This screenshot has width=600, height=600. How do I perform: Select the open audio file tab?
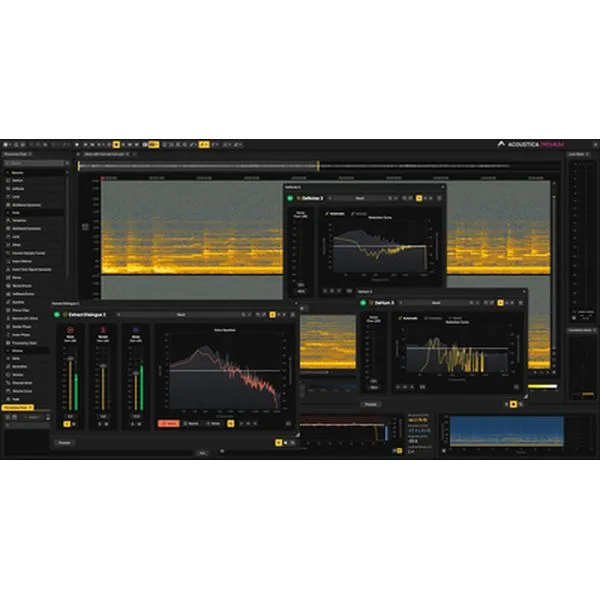[104, 154]
